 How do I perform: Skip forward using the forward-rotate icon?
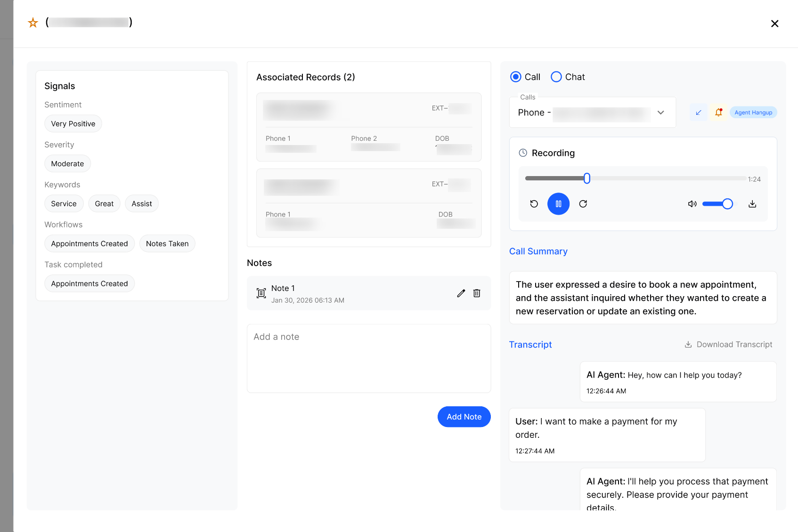583,204
